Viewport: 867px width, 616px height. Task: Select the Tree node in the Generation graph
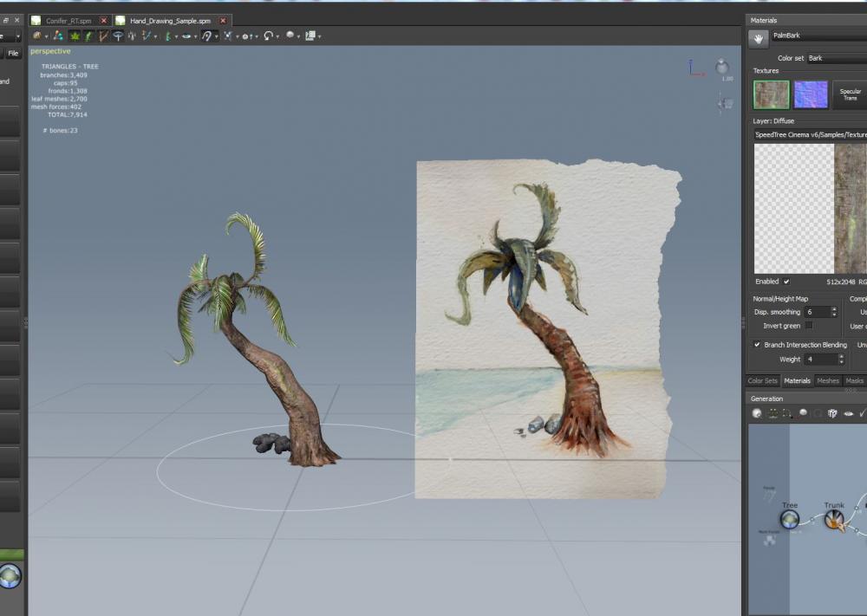[x=789, y=519]
